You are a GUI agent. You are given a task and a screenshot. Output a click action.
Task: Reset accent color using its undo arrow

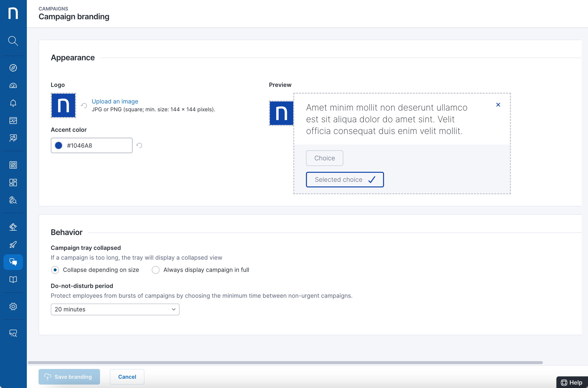pos(139,145)
